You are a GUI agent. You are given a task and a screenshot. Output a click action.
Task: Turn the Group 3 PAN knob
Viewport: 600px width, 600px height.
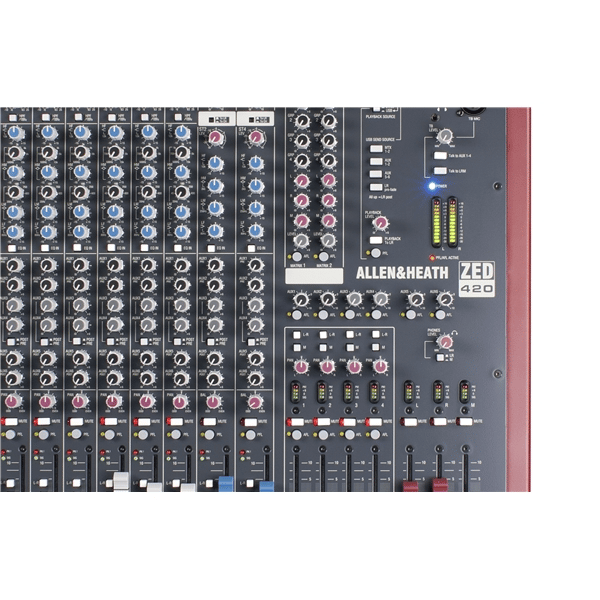[354, 367]
